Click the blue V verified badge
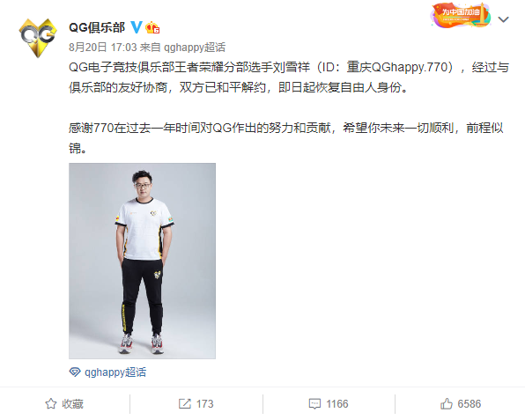The image size is (525, 420). pyautogui.click(x=137, y=27)
